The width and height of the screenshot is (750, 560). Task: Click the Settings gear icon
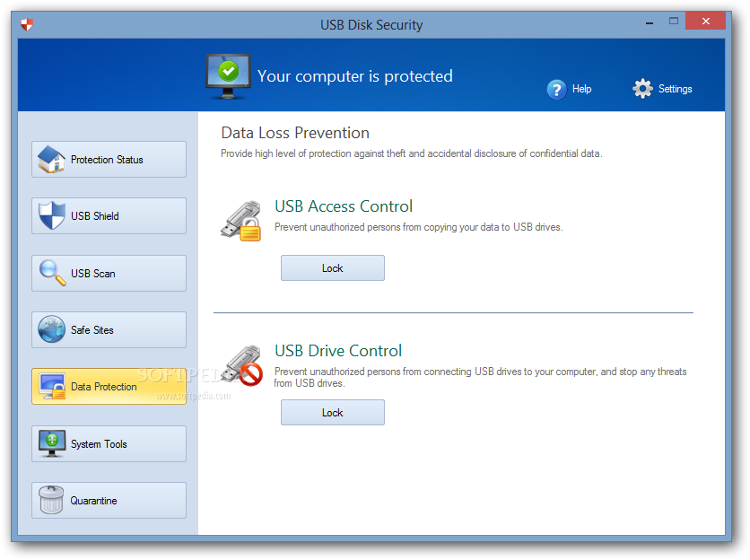pyautogui.click(x=642, y=89)
